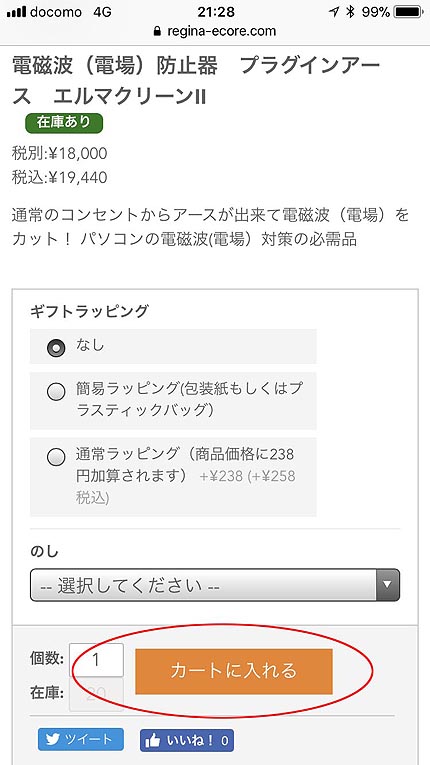
Task: Tap the Facebook thumbs-up icon
Action: [x=153, y=741]
